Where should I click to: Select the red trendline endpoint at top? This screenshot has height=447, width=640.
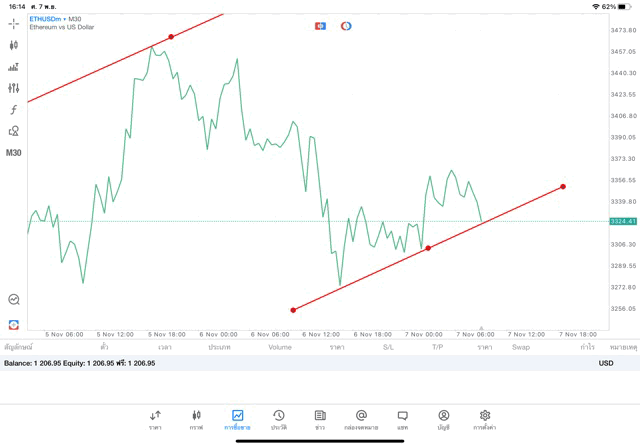(171, 36)
